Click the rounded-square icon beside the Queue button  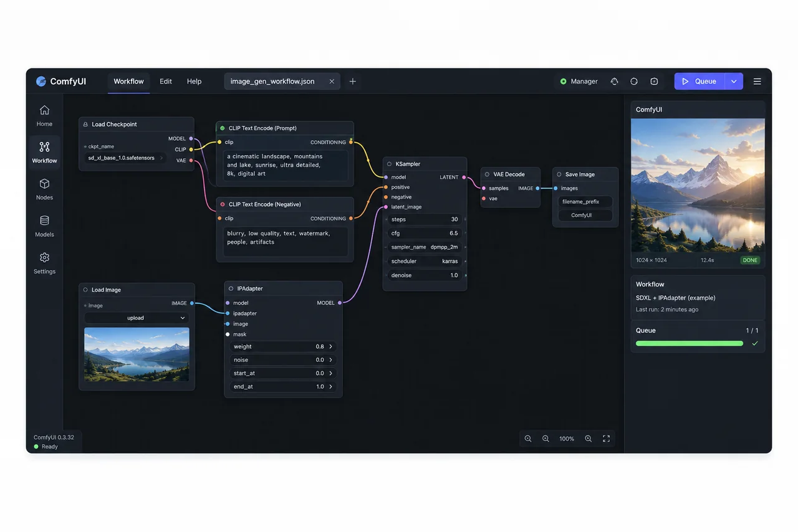654,82
